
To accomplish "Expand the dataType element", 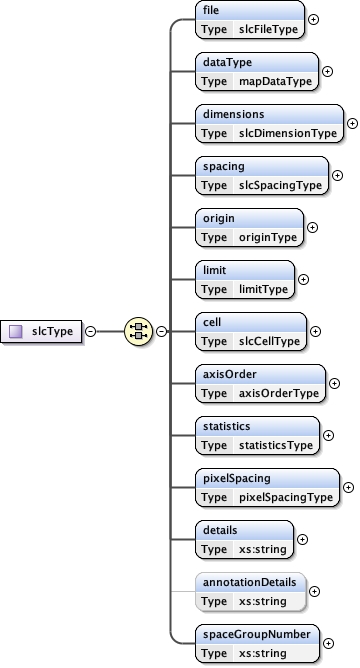I will (x=327, y=72).
